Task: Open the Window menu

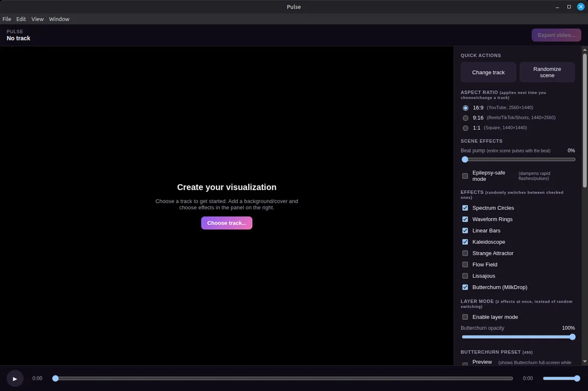Action: tap(59, 19)
